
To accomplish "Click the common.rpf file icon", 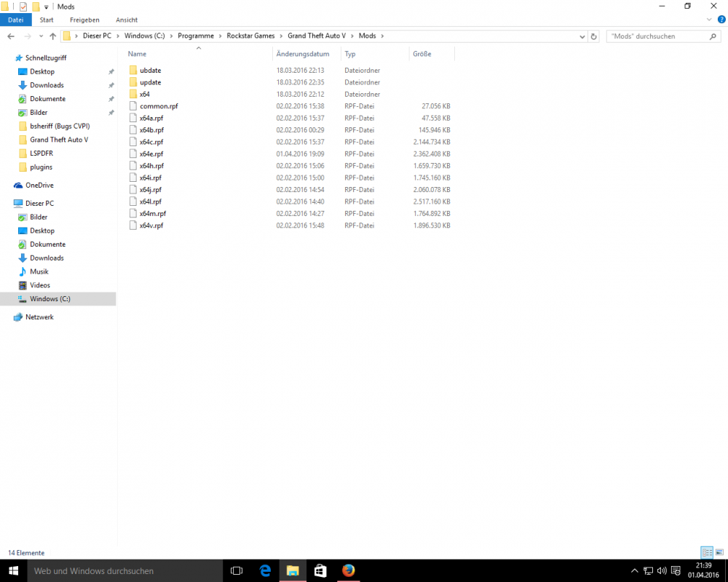I will pos(133,105).
